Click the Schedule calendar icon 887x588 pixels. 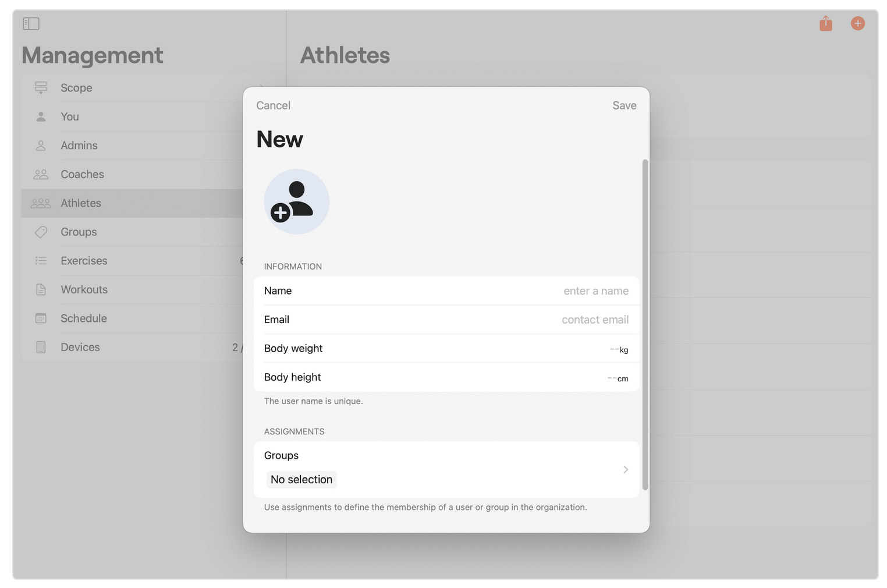[41, 318]
